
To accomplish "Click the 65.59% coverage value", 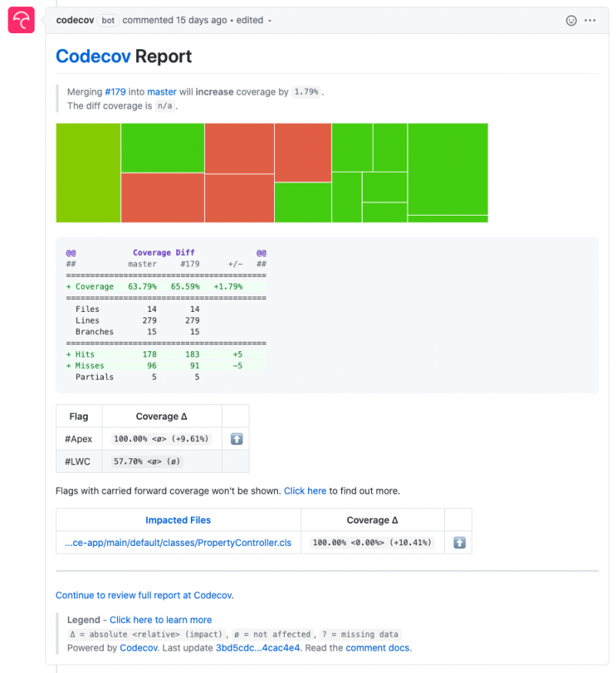I will coord(185,286).
